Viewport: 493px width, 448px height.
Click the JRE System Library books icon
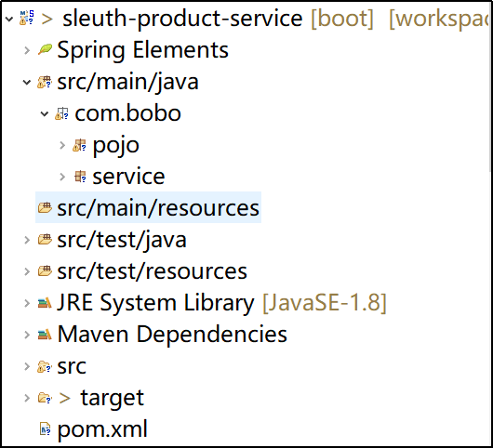(45, 303)
